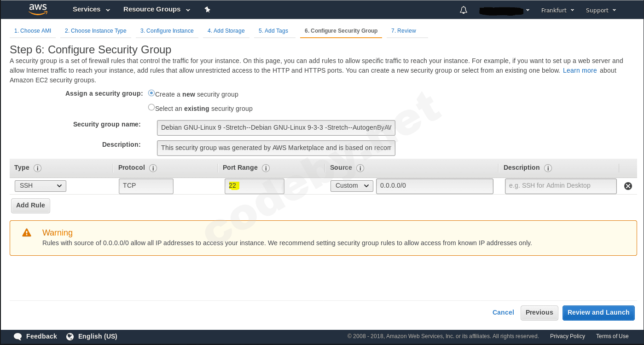Image resolution: width=644 pixels, height=345 pixels.
Task: Open the notifications bell
Action: [463, 9]
